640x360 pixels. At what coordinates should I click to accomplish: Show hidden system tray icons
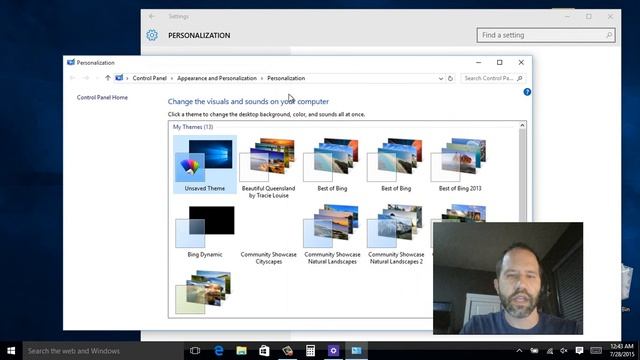[519, 351]
